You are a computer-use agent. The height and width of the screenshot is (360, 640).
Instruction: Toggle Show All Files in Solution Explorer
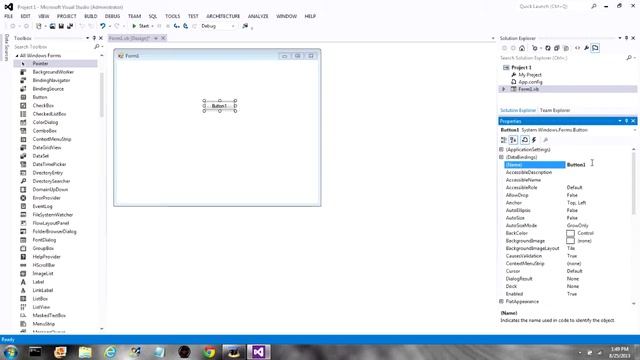[566, 48]
